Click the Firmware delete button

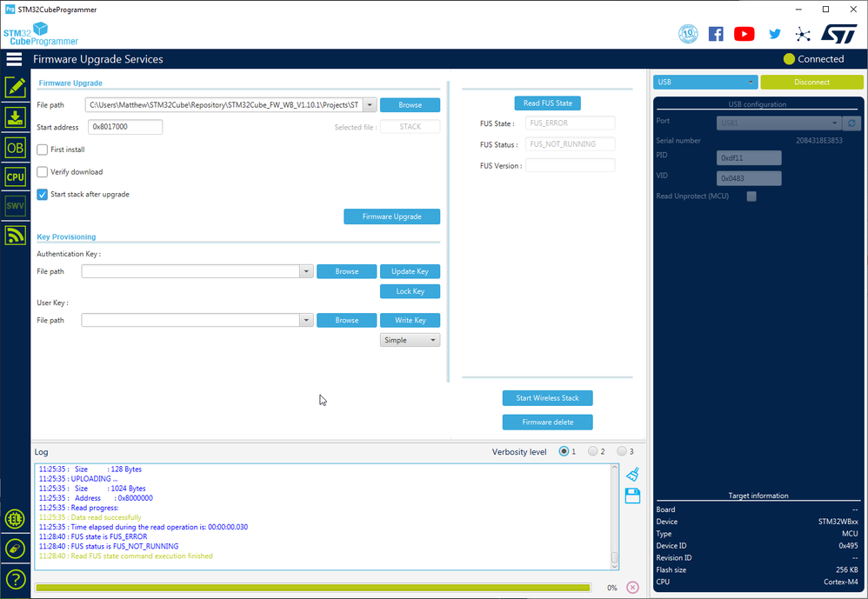click(547, 422)
